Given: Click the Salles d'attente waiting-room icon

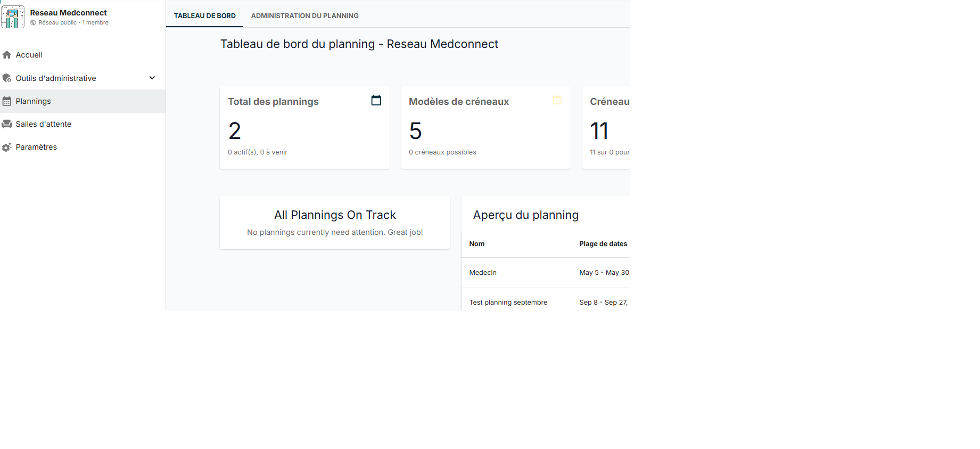Looking at the screenshot, I should point(7,124).
